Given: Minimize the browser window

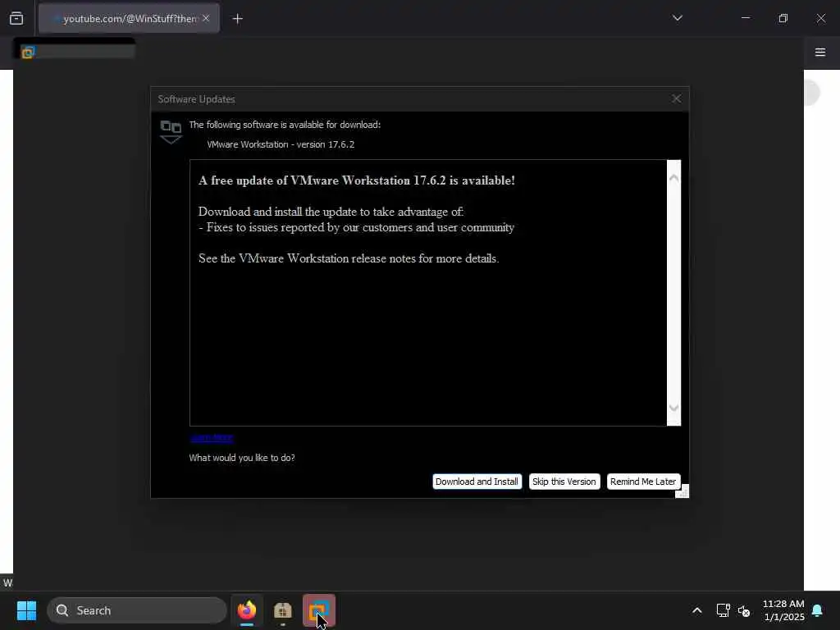Looking at the screenshot, I should coord(745,18).
